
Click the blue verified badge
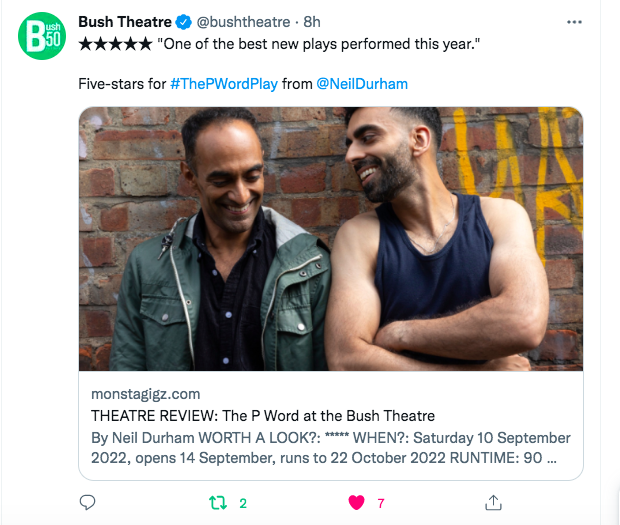(184, 21)
